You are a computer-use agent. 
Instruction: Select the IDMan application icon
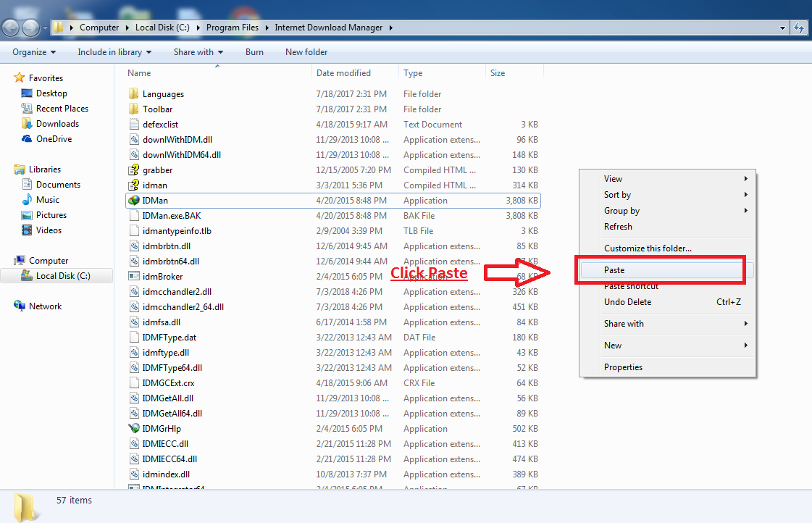(x=133, y=201)
